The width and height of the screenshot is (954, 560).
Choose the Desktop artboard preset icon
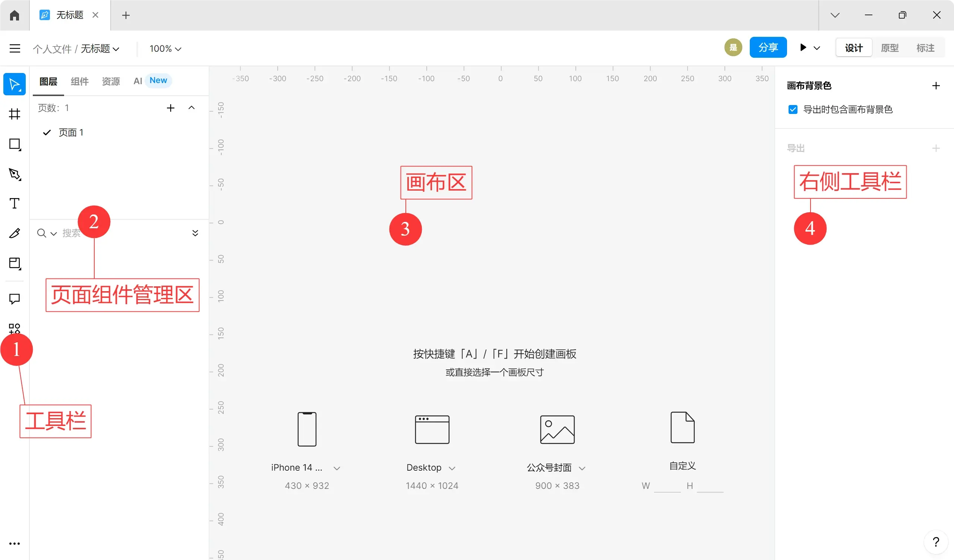[432, 429]
